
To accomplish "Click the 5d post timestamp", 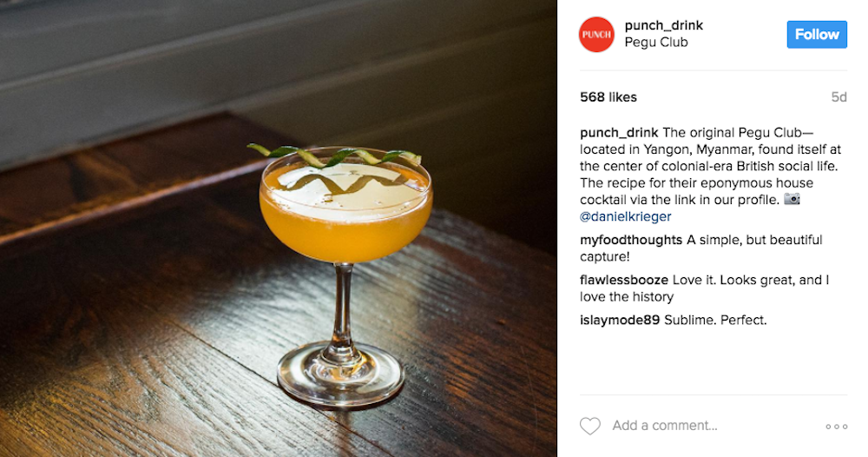I will point(838,97).
